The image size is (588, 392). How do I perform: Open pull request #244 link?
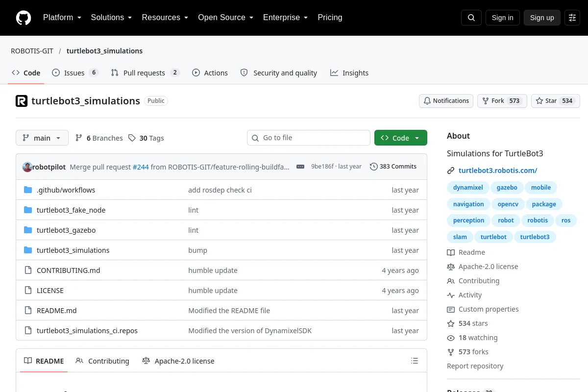click(141, 167)
